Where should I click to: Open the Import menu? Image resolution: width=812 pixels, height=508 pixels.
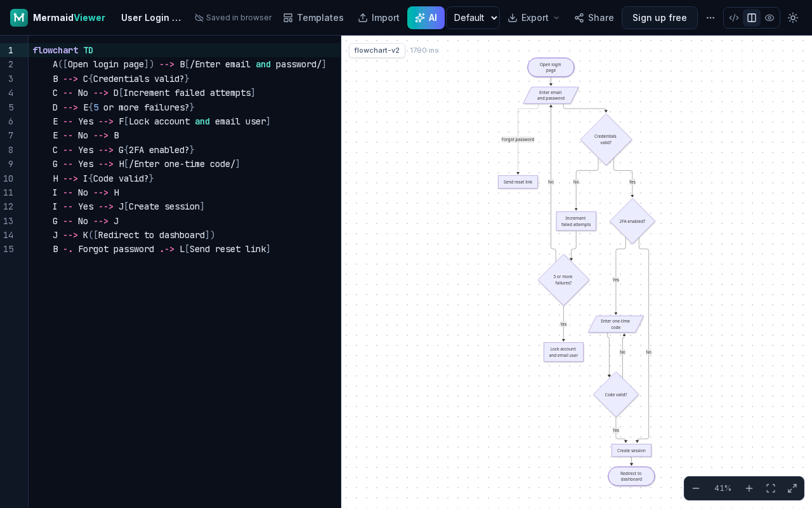tap(379, 18)
